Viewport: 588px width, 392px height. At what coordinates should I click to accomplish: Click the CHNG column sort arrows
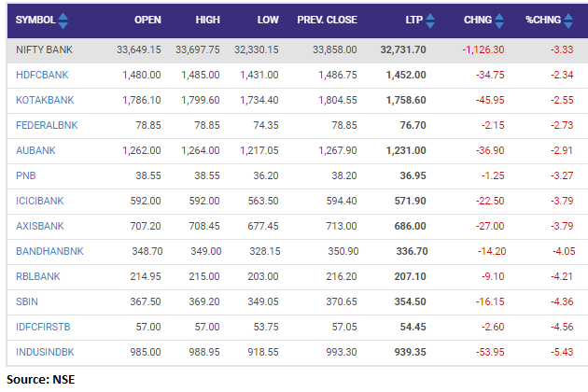tap(498, 20)
